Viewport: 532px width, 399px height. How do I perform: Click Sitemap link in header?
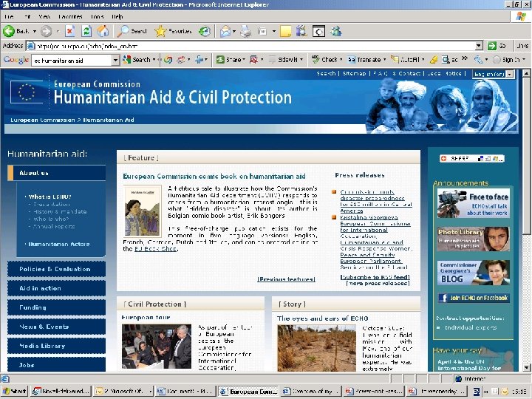pyautogui.click(x=354, y=73)
